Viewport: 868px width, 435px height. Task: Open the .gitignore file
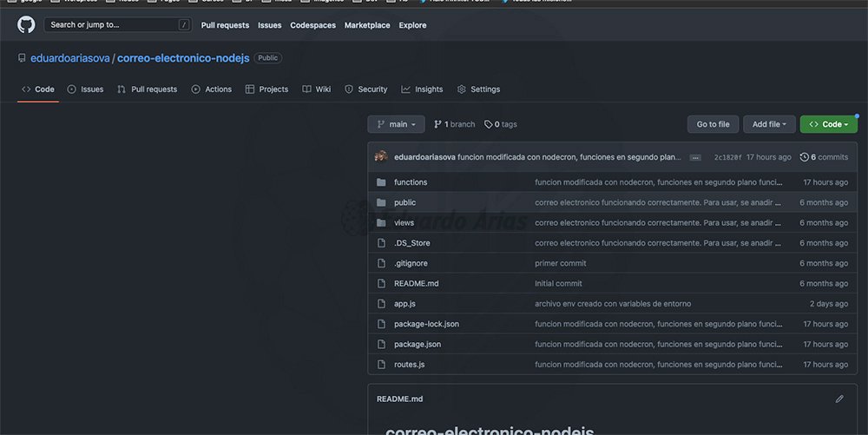(411, 263)
